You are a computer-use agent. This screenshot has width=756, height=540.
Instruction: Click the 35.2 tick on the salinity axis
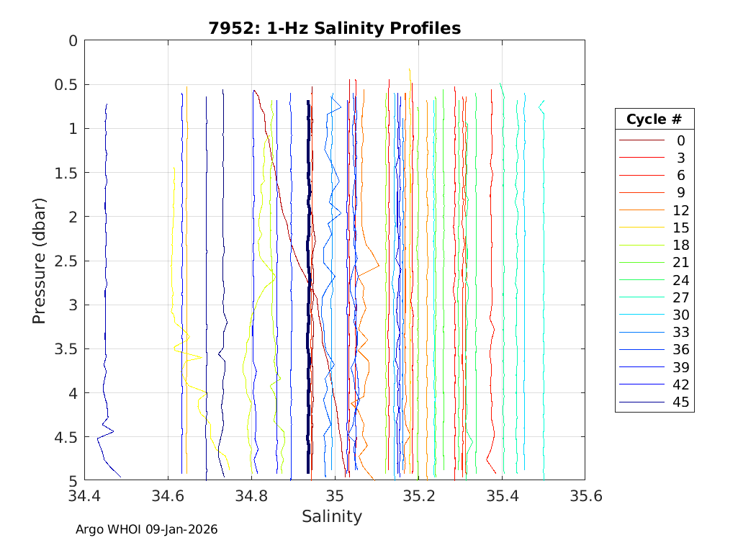418,496
